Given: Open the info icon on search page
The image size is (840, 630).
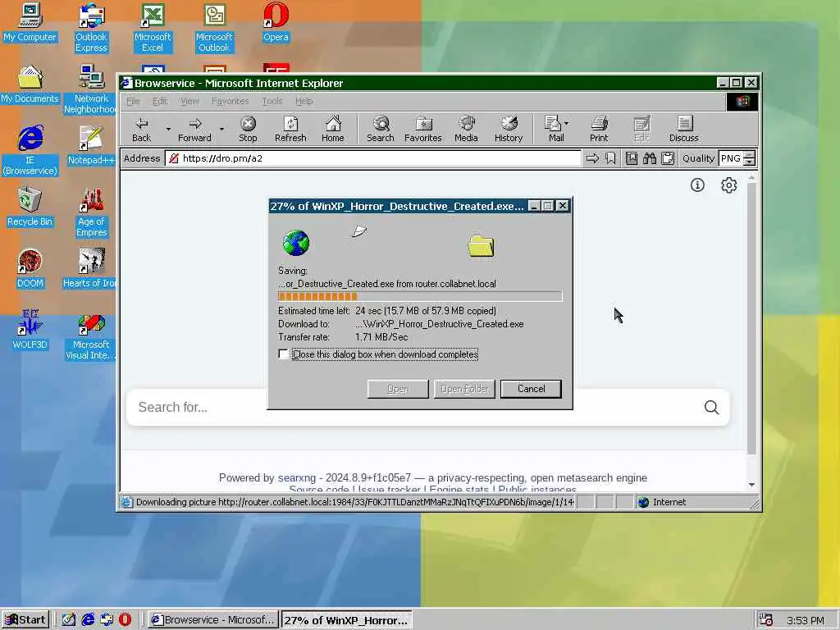Looking at the screenshot, I should click(697, 185).
